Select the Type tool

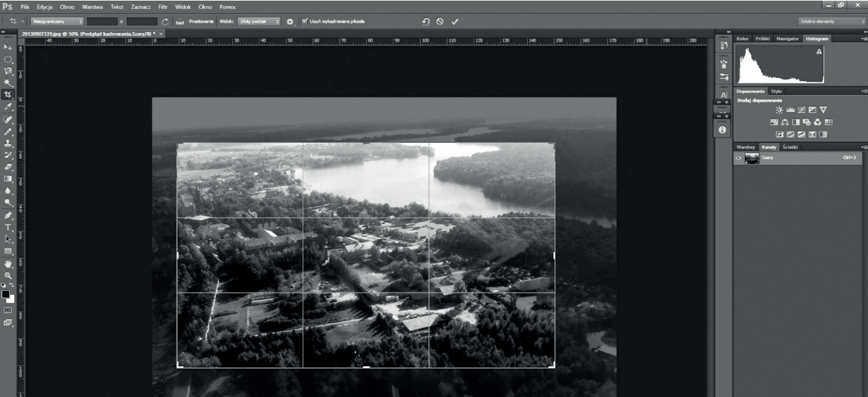coord(8,227)
